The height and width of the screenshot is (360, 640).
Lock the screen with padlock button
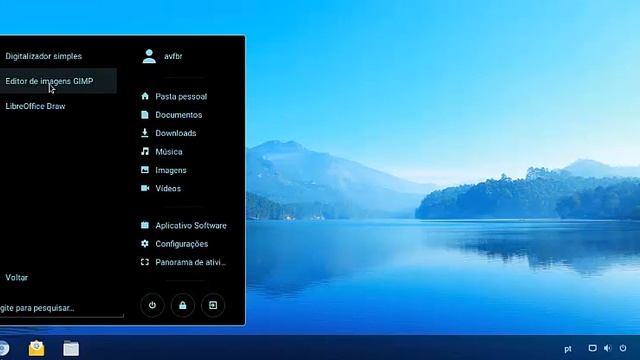pos(182,305)
